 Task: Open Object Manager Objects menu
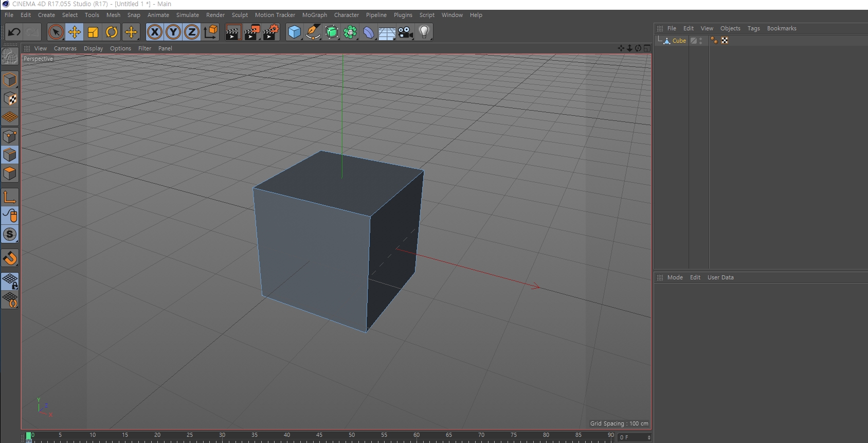[730, 28]
